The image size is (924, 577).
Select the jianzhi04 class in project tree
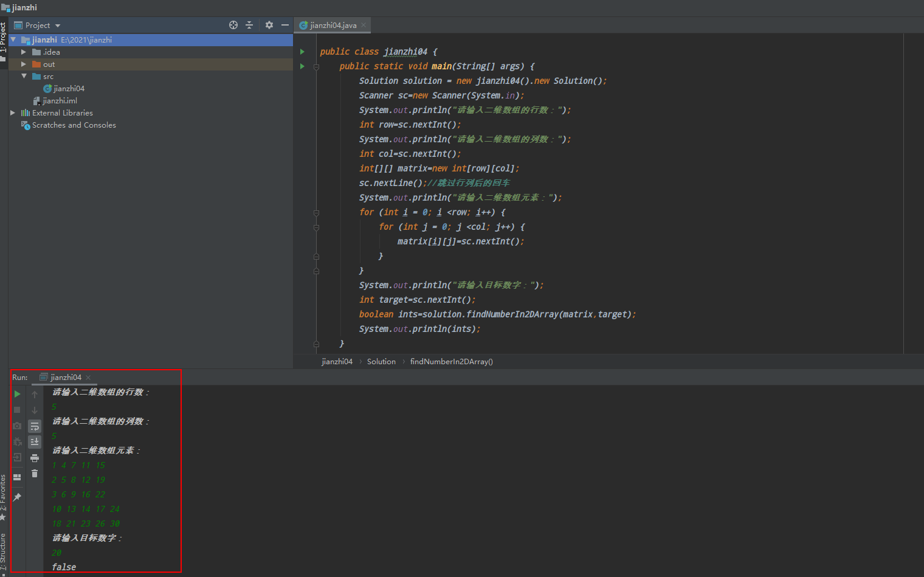tap(69, 88)
